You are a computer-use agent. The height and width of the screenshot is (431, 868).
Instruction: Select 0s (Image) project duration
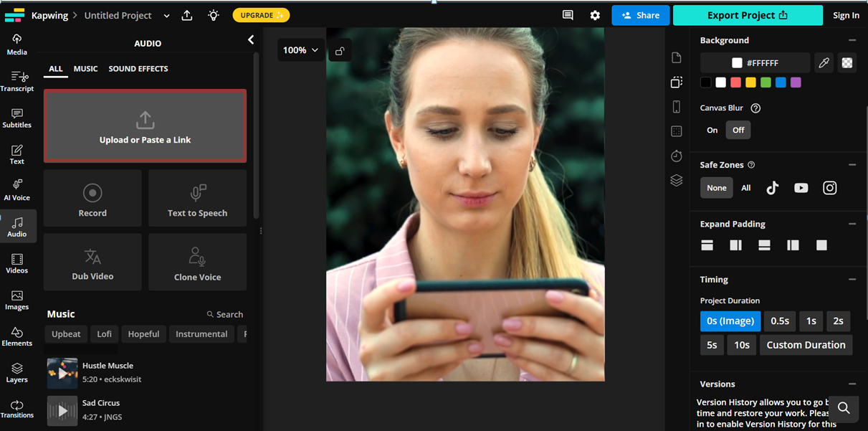click(730, 321)
